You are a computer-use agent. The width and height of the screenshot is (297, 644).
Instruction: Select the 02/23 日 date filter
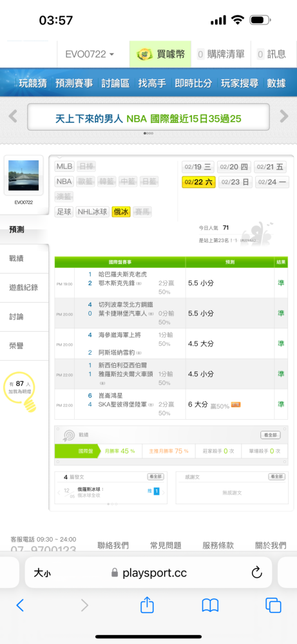click(235, 182)
